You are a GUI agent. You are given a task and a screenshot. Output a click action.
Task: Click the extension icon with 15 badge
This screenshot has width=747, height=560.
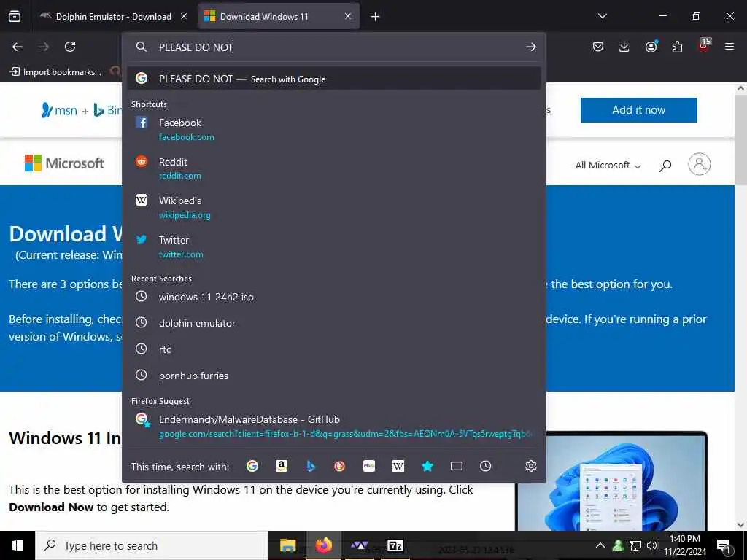[x=704, y=45]
